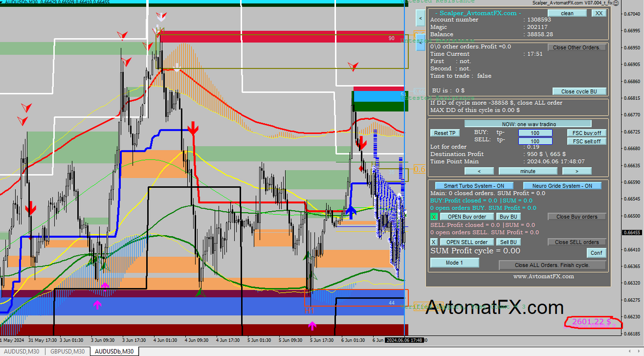Click OPEN Buy order button
The height and width of the screenshot is (356, 644).
click(467, 217)
